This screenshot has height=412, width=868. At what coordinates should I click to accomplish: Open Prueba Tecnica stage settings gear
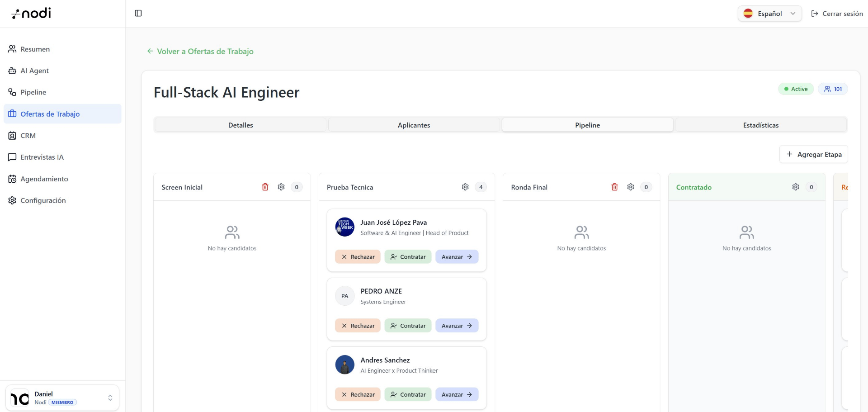point(465,187)
